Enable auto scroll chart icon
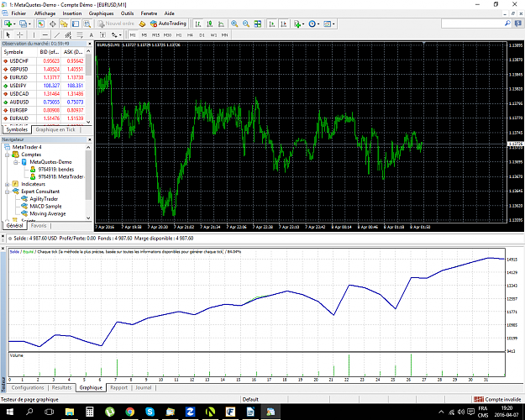This screenshot has width=525, height=420. (x=272, y=24)
